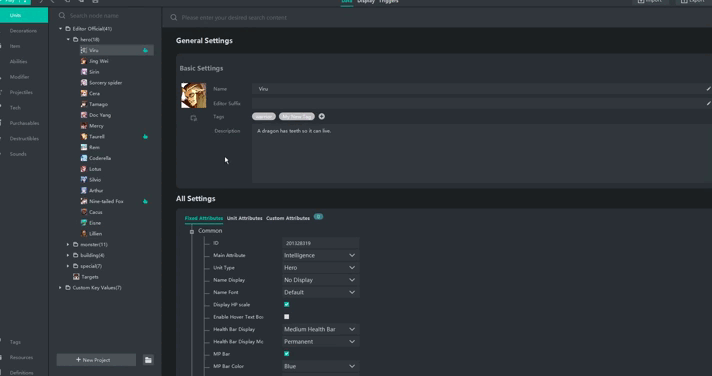Click the Viru portrait thumbnail
The image size is (712, 376).
tap(193, 95)
